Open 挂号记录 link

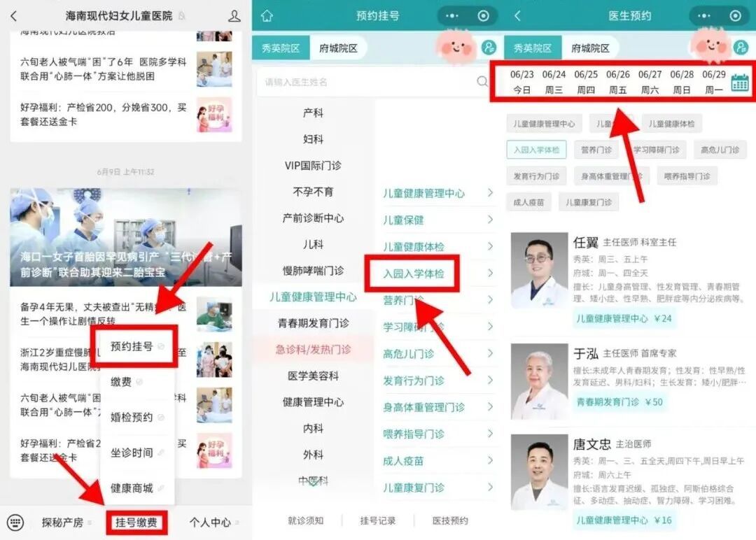377,520
